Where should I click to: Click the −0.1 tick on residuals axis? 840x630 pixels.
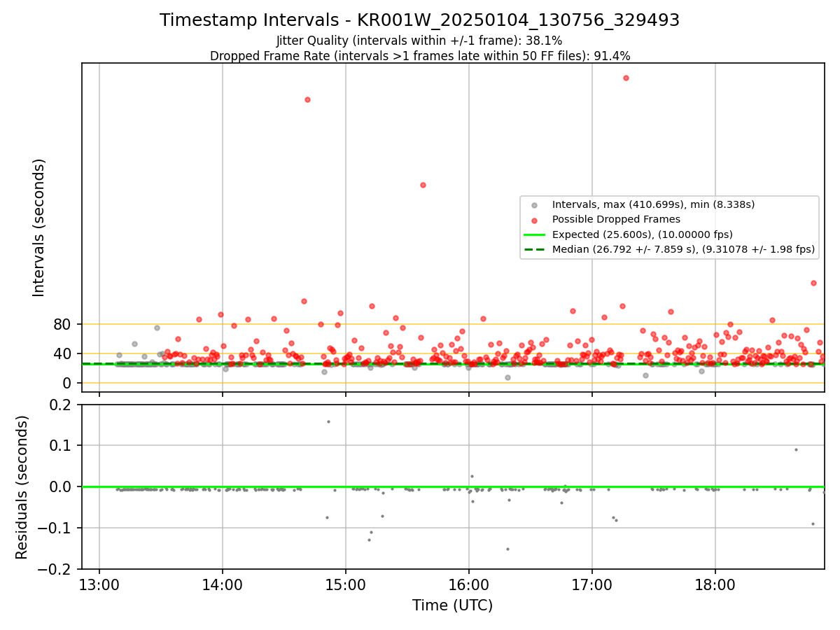(55, 528)
